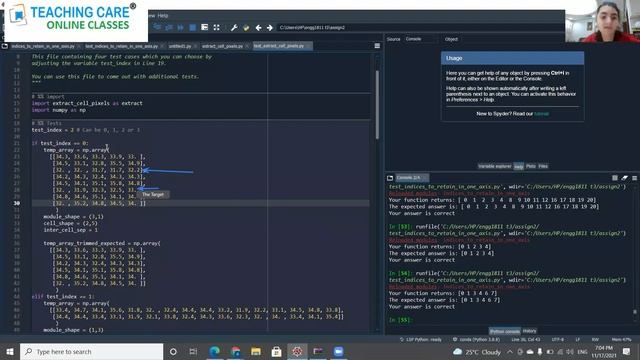The height and width of the screenshot is (360, 640).
Task: Open the notification center icon
Action: pos(627,351)
